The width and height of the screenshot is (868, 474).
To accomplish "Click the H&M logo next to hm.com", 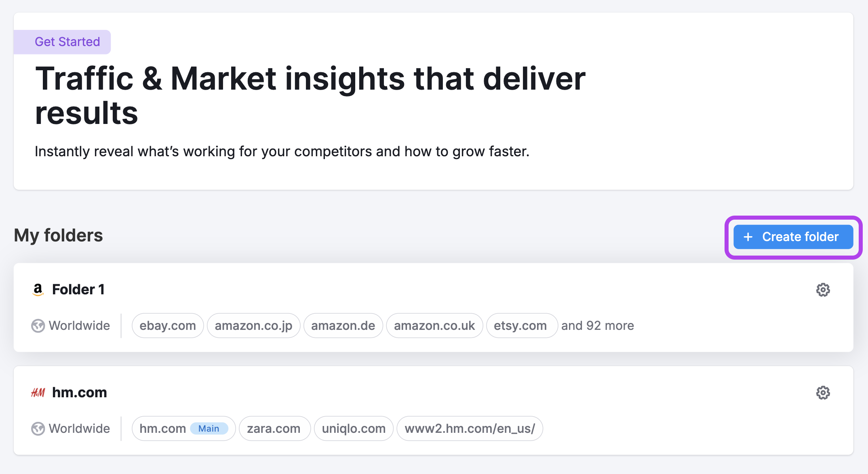I will point(38,392).
